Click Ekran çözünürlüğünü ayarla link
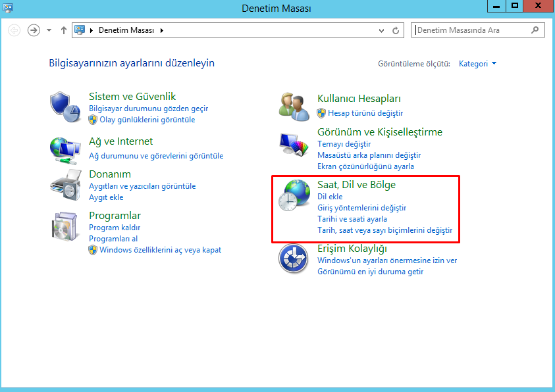Screen dimensions: 555x392 [365, 166]
